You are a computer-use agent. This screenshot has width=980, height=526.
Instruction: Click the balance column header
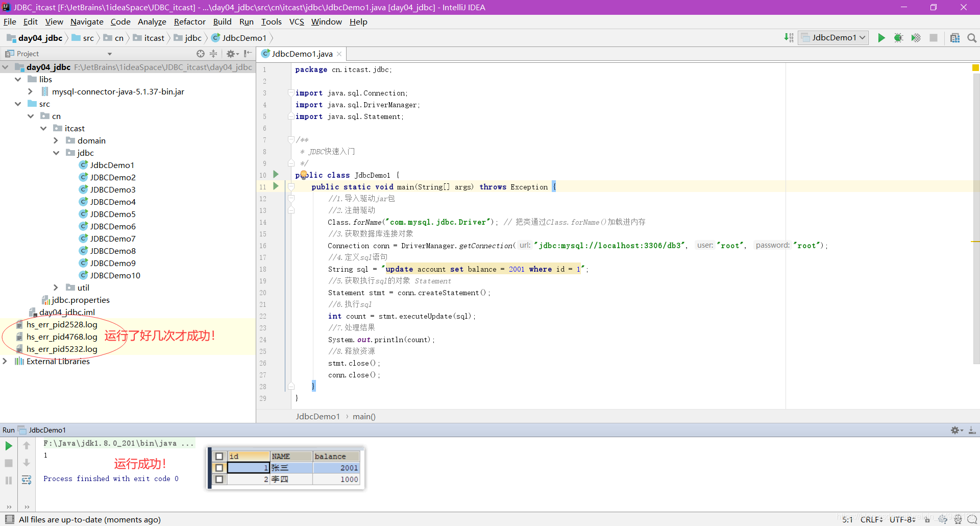pyautogui.click(x=336, y=457)
